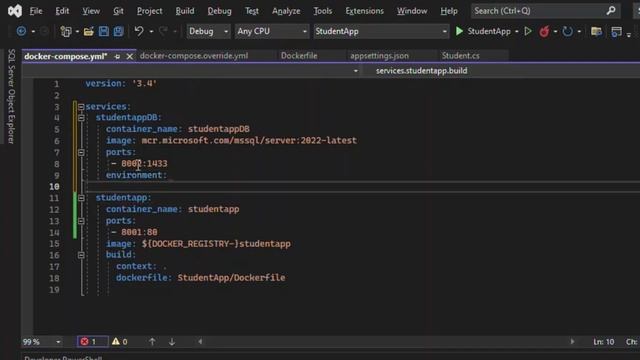Collapse the ports node at line 7
The height and width of the screenshot is (360, 640).
click(81, 153)
